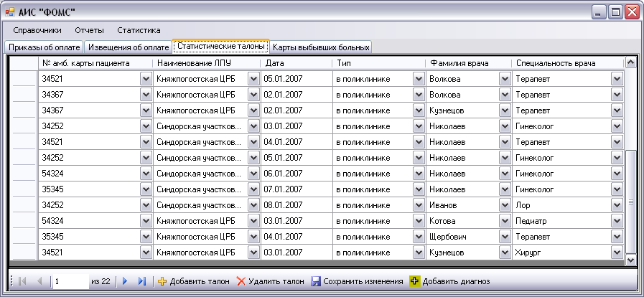Select the row header of the Иванов row
The height and width of the screenshot is (297, 644).
coord(24,205)
